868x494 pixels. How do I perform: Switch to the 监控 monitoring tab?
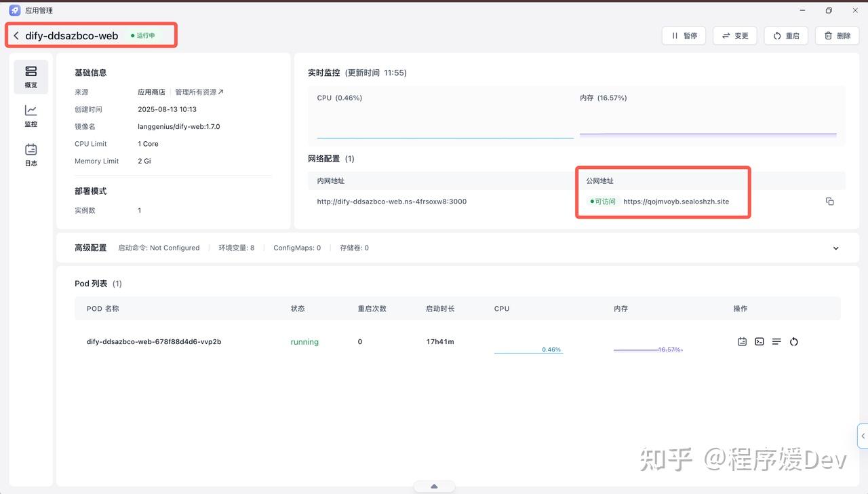[31, 116]
